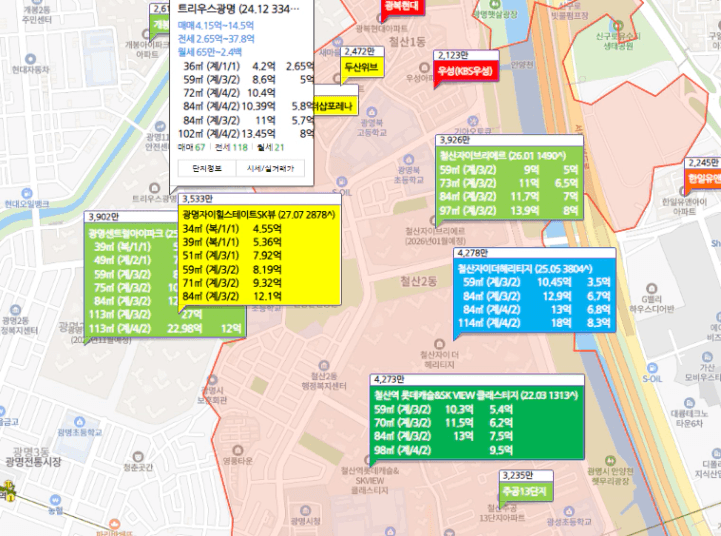Screen dimensions: 721x536
Task: Select the 광복현대 red marker
Action: click(x=402, y=6)
